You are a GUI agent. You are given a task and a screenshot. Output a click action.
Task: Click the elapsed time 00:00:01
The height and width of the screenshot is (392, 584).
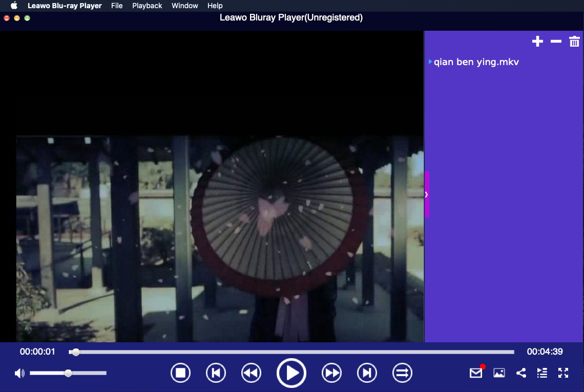pyautogui.click(x=37, y=352)
